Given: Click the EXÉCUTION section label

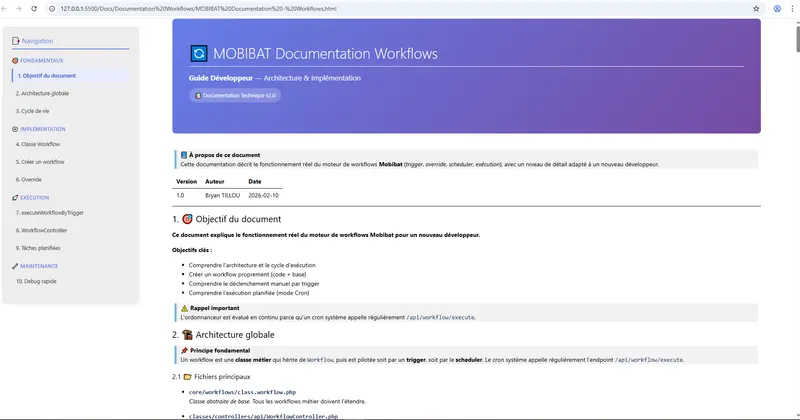Looking at the screenshot, I should (x=35, y=197).
